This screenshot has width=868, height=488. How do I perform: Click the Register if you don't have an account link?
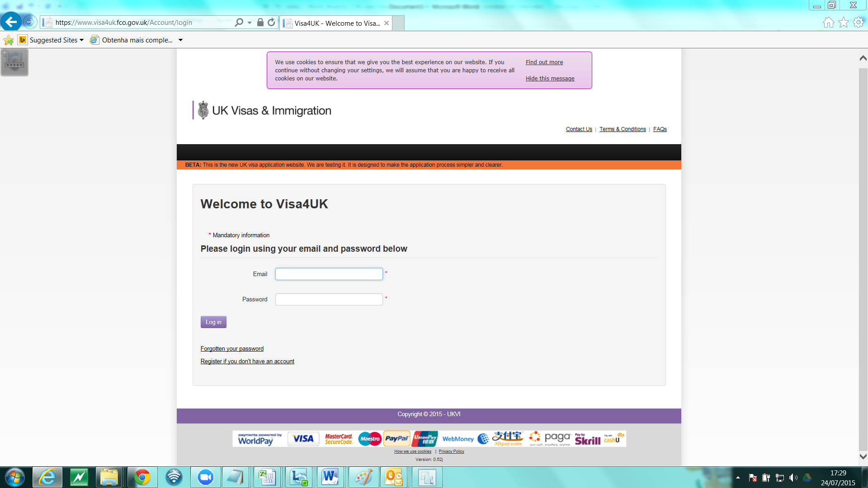tap(247, 361)
